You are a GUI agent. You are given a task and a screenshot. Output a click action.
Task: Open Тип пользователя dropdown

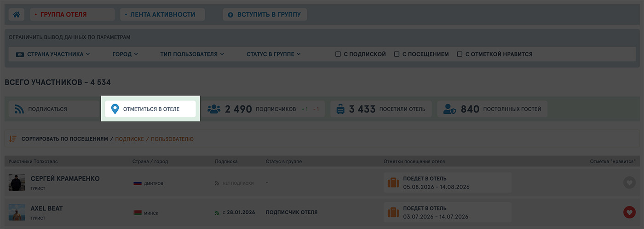coord(192,54)
